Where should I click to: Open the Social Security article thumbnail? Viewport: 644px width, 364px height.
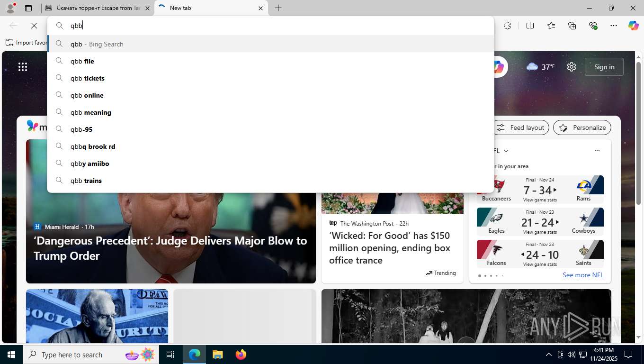point(97,316)
